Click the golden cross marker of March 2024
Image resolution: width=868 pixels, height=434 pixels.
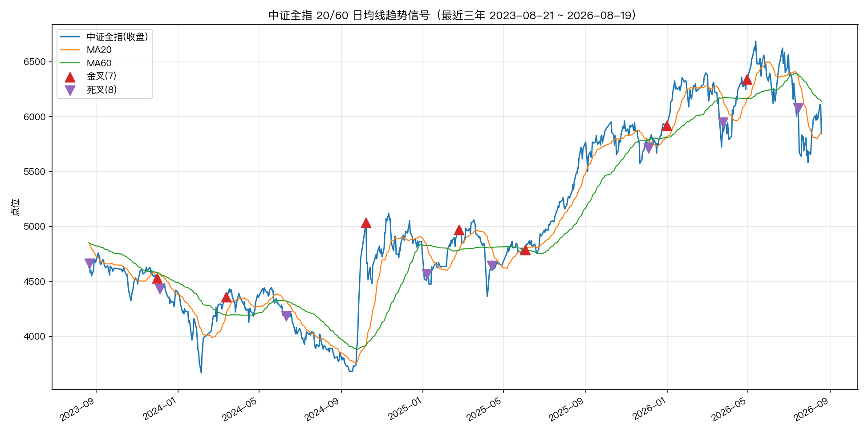click(x=226, y=297)
